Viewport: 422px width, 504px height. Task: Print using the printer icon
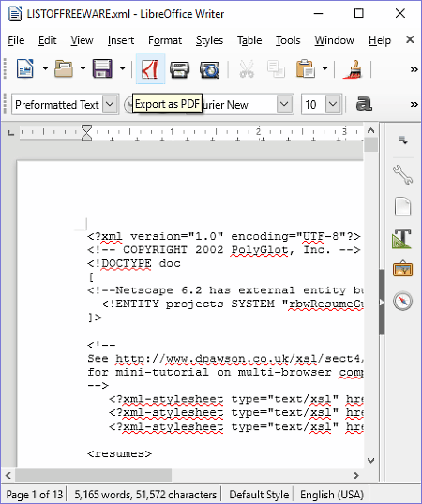point(179,69)
